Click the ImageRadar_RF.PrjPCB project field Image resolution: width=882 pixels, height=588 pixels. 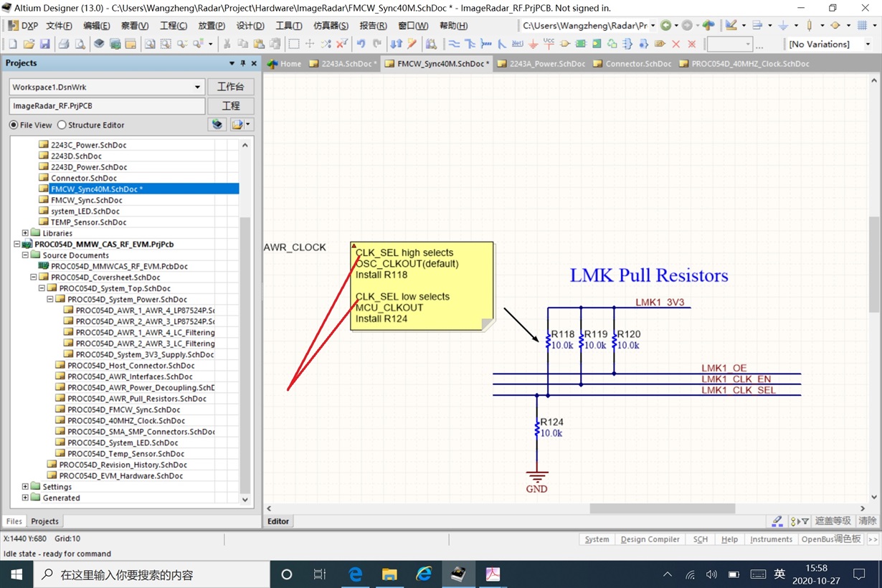(x=107, y=106)
